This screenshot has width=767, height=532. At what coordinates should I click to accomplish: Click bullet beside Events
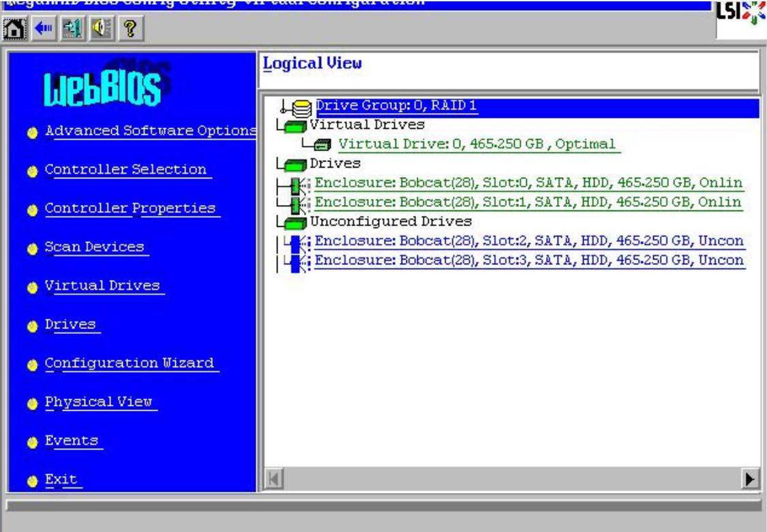[32, 443]
